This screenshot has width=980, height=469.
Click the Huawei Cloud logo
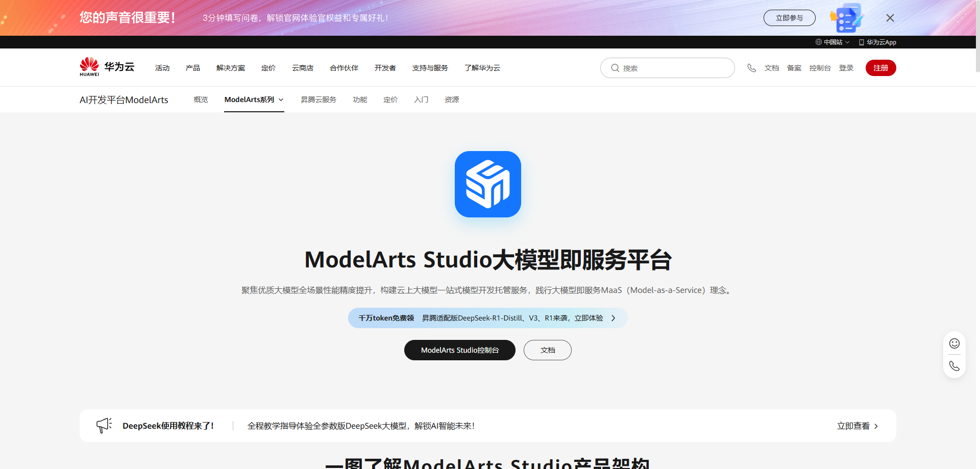pyautogui.click(x=107, y=67)
